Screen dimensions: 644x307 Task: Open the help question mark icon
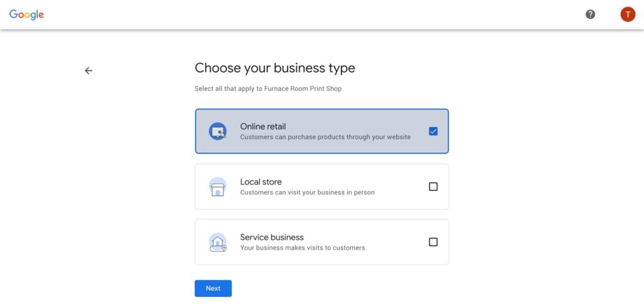[x=590, y=15]
